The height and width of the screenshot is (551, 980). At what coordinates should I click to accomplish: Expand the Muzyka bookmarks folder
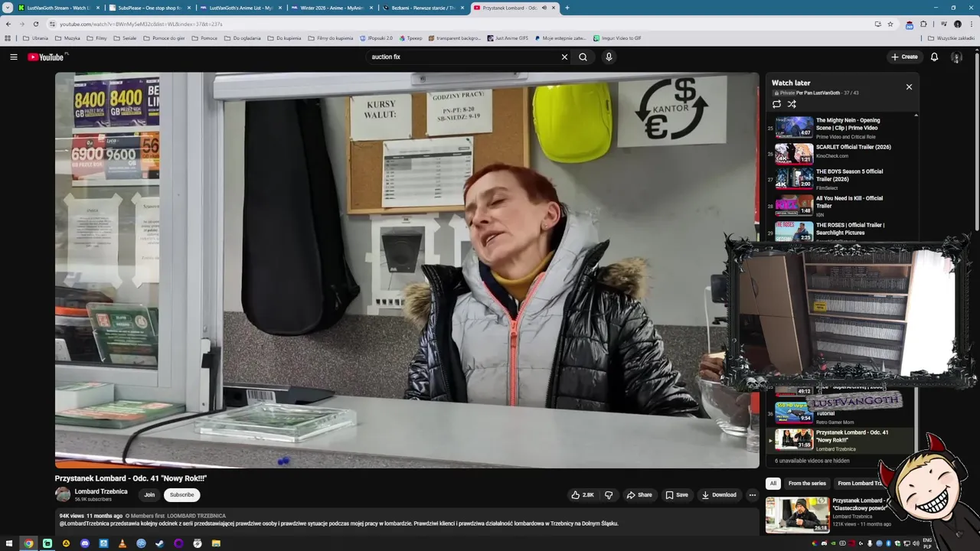tap(67, 37)
